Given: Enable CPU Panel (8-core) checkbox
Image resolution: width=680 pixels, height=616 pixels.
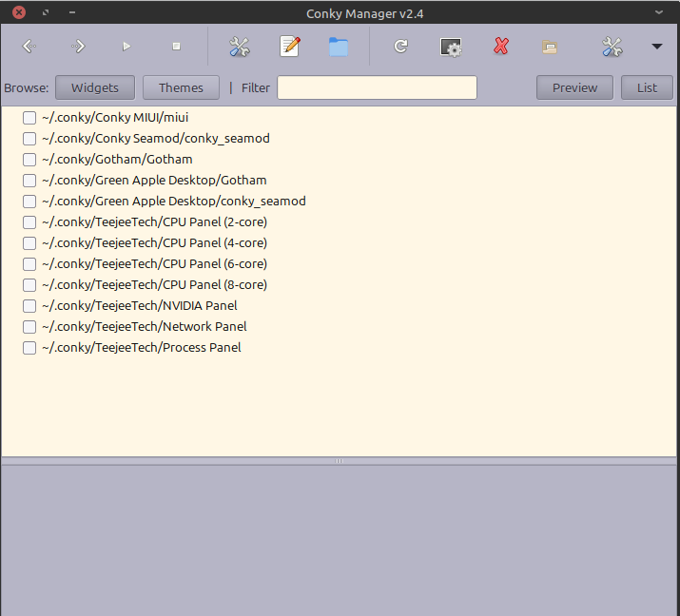Looking at the screenshot, I should click(29, 285).
